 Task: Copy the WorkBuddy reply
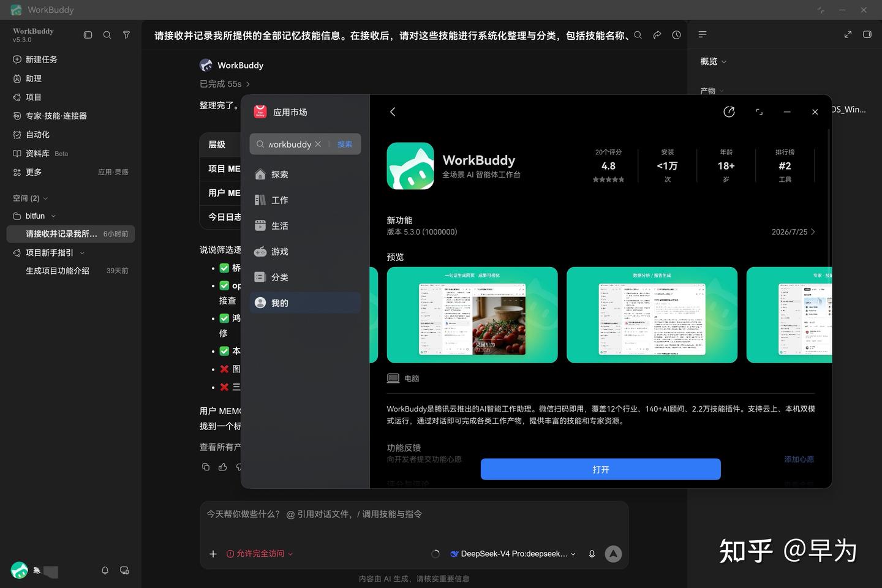coord(206,467)
